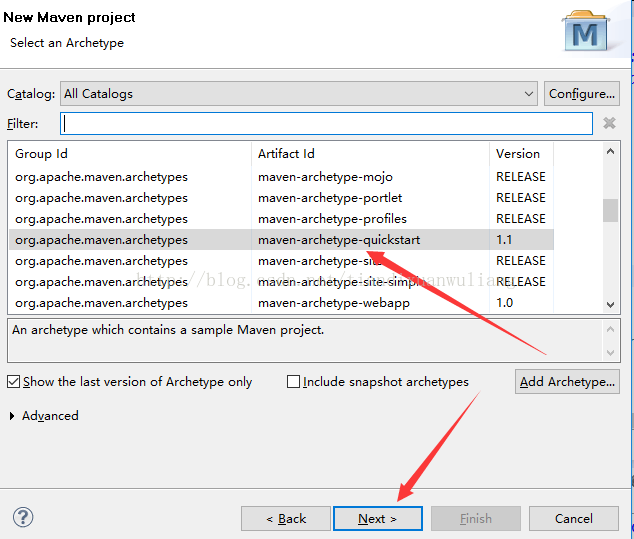
Task: Cancel the New Maven project dialog
Action: pos(574,518)
